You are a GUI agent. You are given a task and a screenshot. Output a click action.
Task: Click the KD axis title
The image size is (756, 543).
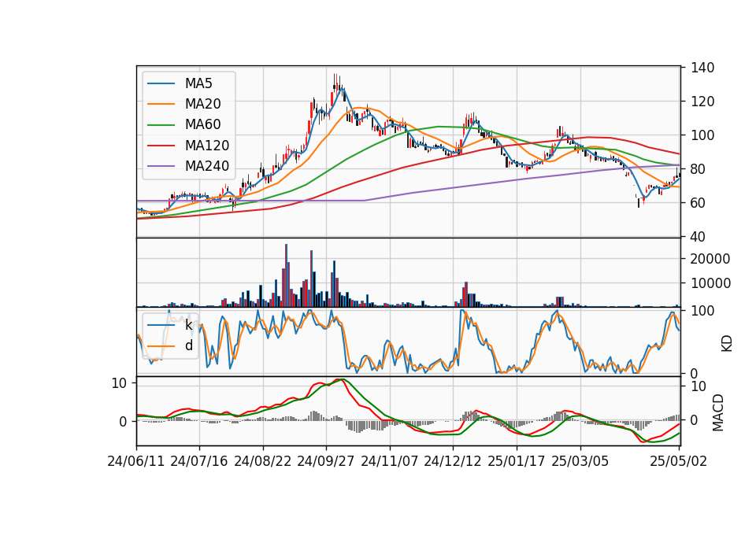point(727,343)
